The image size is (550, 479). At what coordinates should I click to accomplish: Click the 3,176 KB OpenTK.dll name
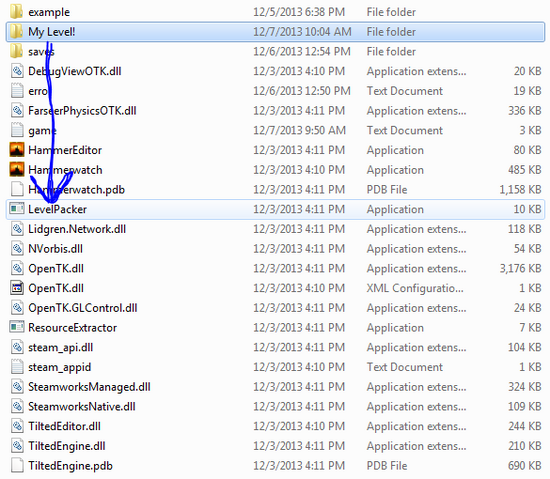point(56,268)
